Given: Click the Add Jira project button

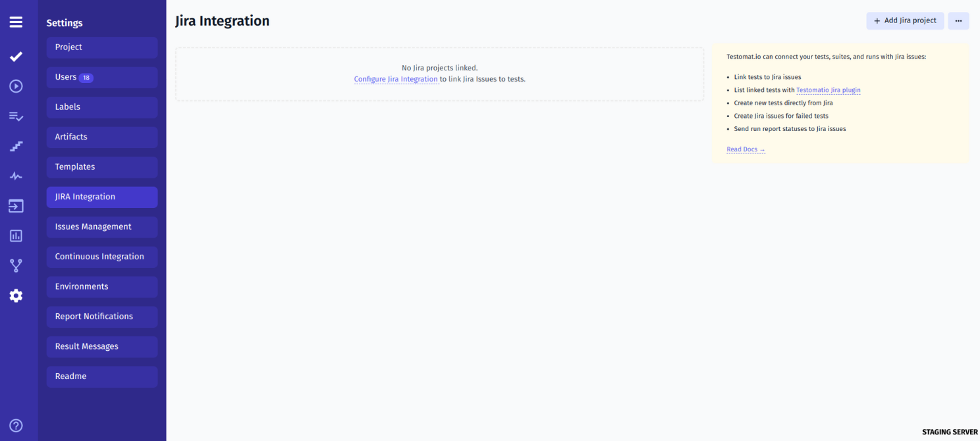Looking at the screenshot, I should tap(905, 20).
